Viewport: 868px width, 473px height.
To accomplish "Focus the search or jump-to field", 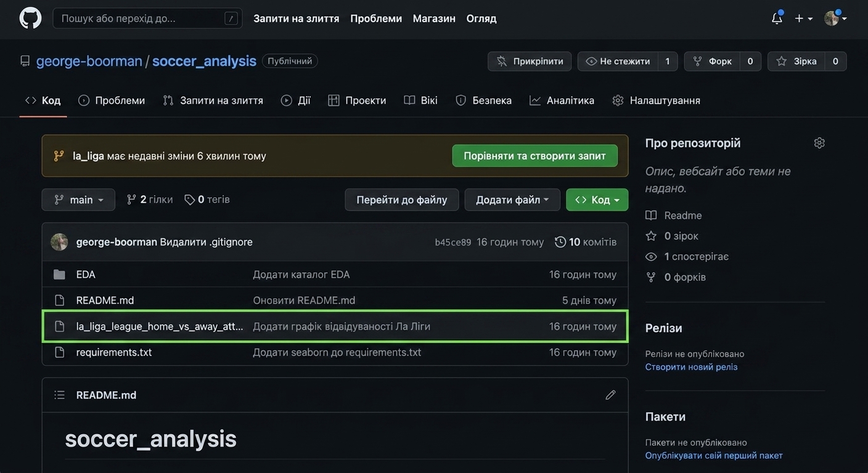I will click(x=147, y=18).
